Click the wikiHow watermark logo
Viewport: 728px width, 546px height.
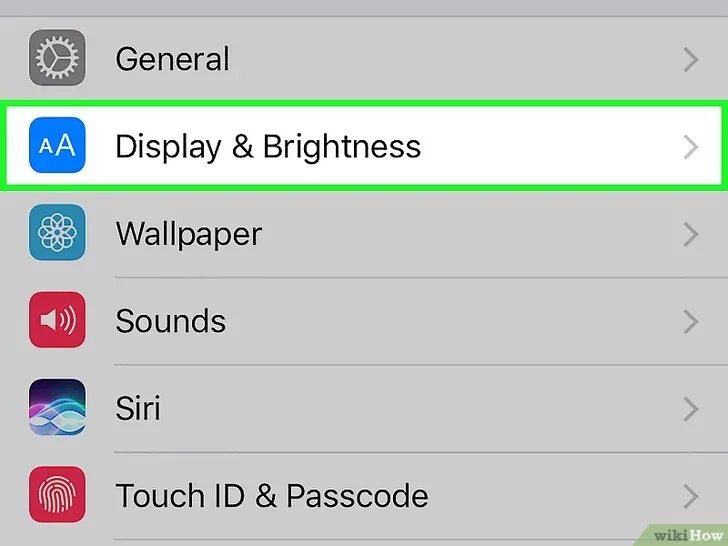(688, 535)
